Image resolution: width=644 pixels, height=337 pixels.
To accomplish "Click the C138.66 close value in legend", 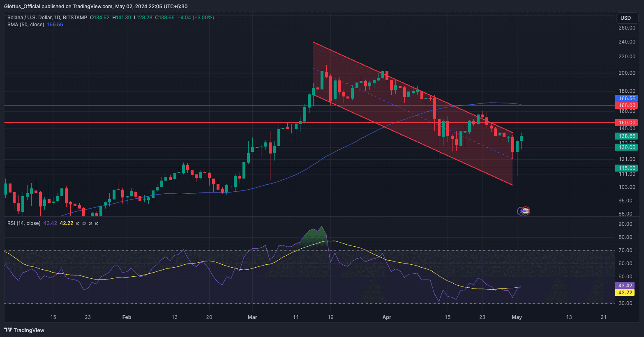I will click(x=165, y=18).
